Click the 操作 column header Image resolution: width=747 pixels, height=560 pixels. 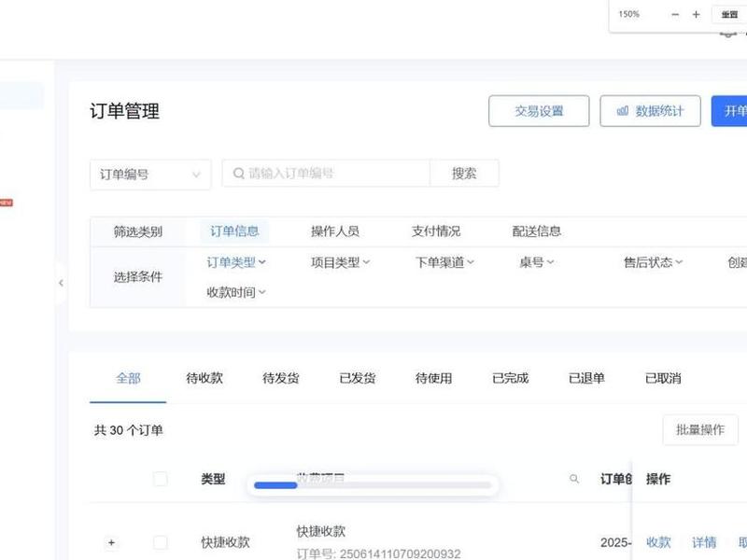pyautogui.click(x=658, y=479)
